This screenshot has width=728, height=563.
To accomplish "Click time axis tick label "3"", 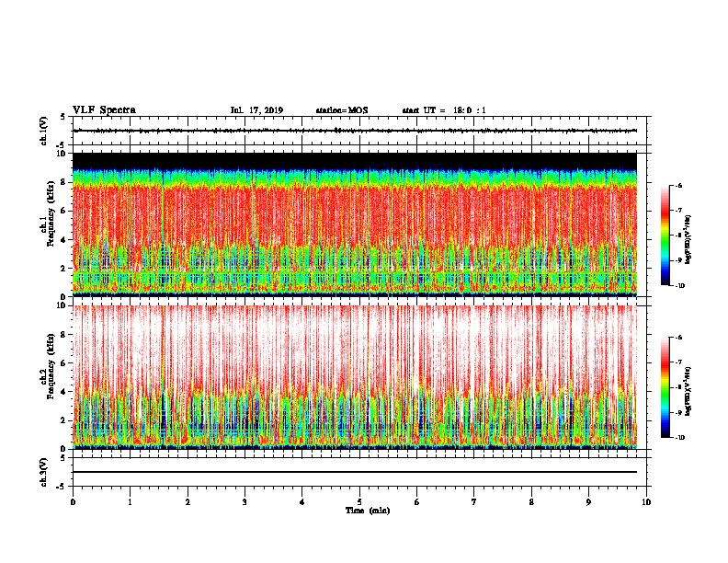I will tap(245, 502).
